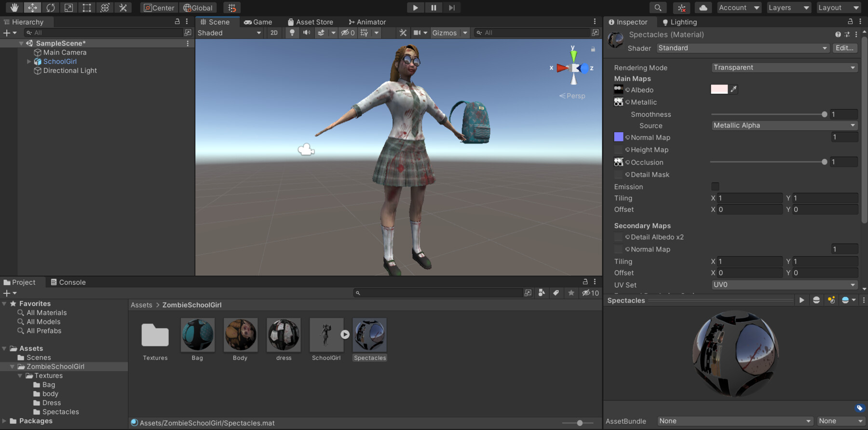868x430 pixels.
Task: Toggle hidden objects visibility in Scene
Action: coord(348,33)
